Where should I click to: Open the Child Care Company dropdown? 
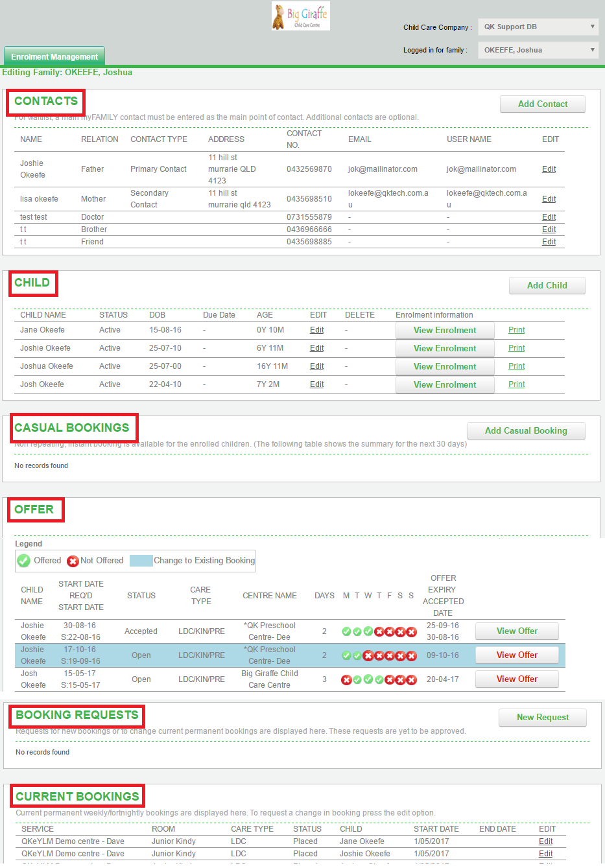tap(538, 27)
